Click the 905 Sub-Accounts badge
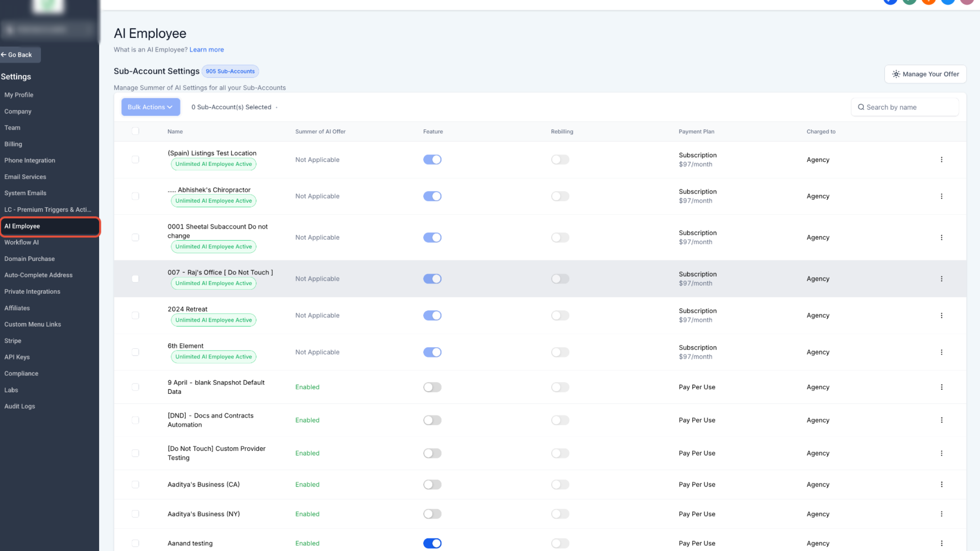Screen dimensions: 980x551 [x=230, y=71]
